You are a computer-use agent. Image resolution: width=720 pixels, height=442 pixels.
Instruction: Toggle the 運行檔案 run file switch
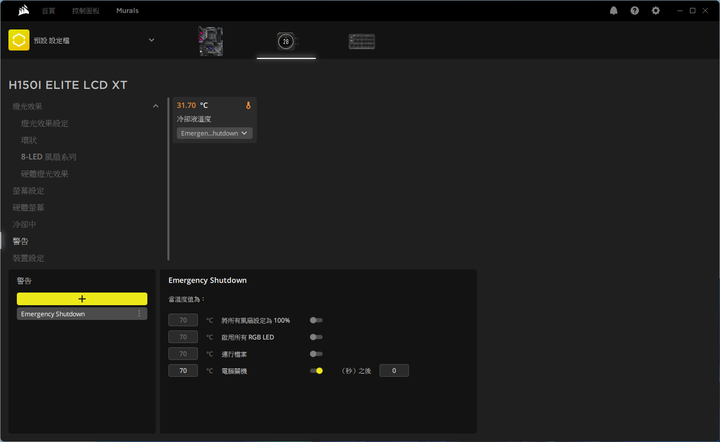(316, 354)
